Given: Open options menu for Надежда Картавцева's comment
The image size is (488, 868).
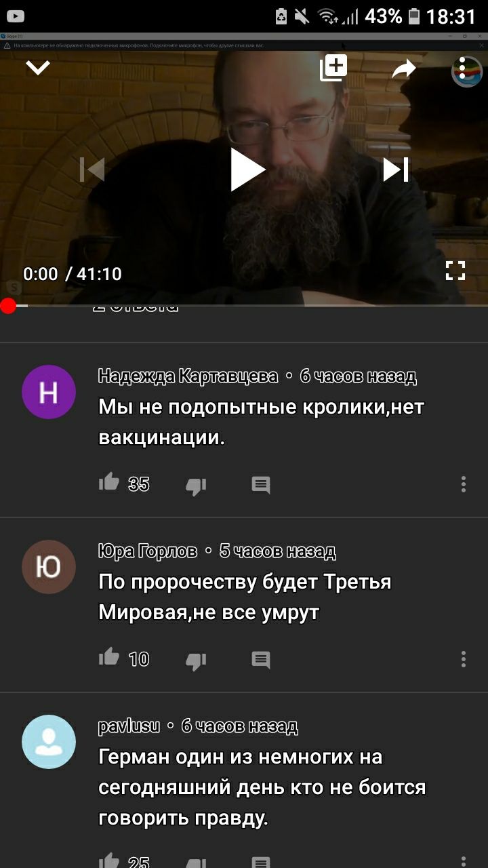Looking at the screenshot, I should [464, 484].
